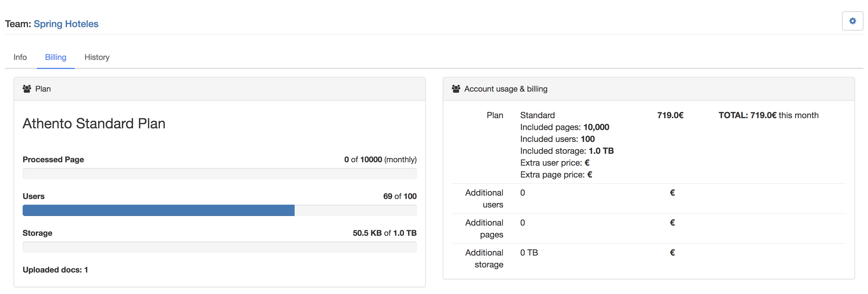This screenshot has width=868, height=294.
Task: Select the Billing tab
Action: (56, 57)
